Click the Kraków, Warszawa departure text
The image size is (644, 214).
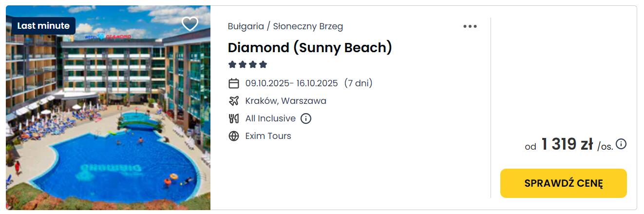[285, 101]
